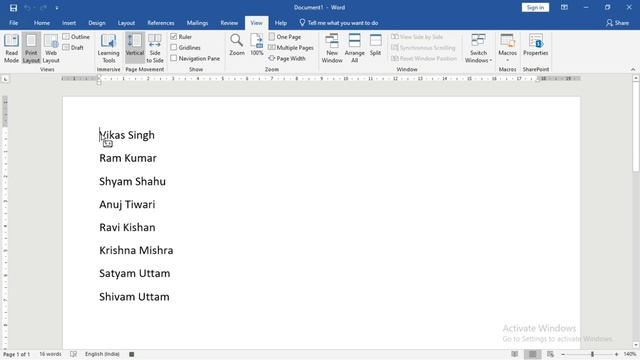Switch to Read Mode view
Viewport: 640px width, 360px height.
[x=11, y=48]
